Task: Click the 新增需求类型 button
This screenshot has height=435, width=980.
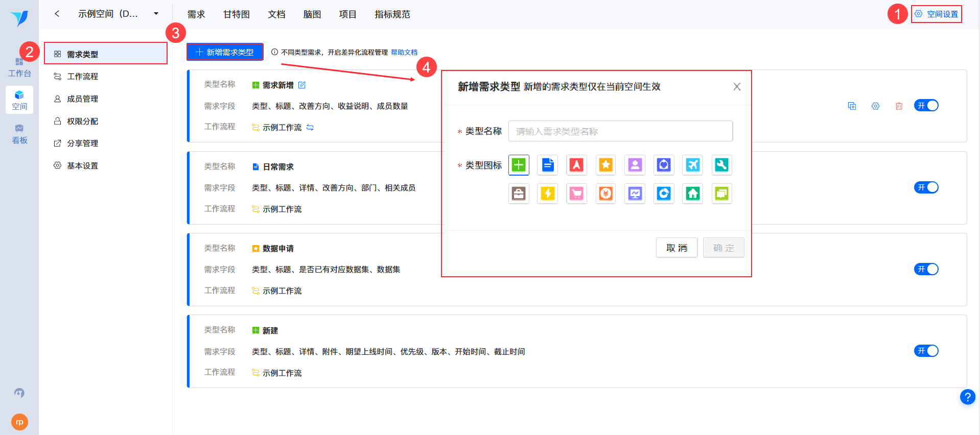Action: (225, 52)
